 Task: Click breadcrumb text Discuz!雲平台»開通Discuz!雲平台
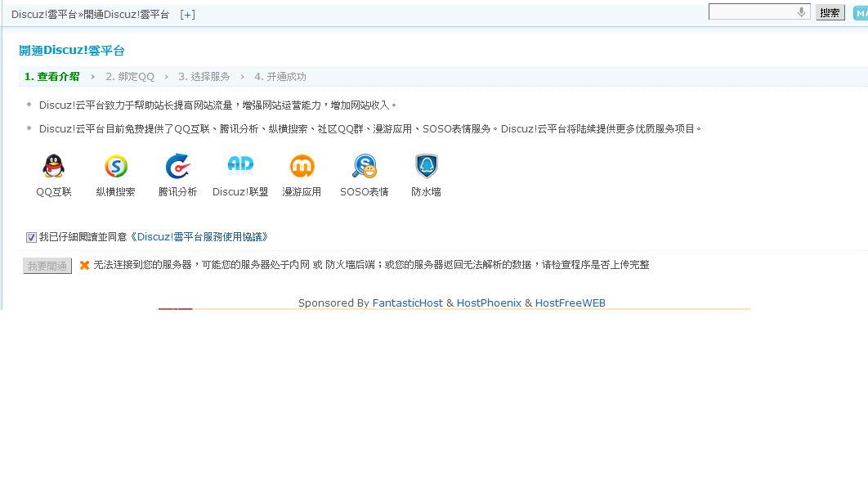pyautogui.click(x=90, y=15)
